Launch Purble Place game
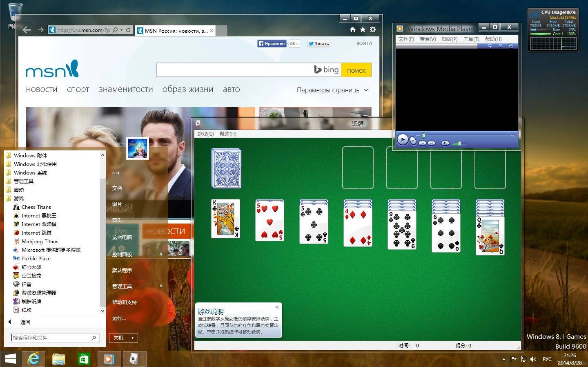 [32, 259]
